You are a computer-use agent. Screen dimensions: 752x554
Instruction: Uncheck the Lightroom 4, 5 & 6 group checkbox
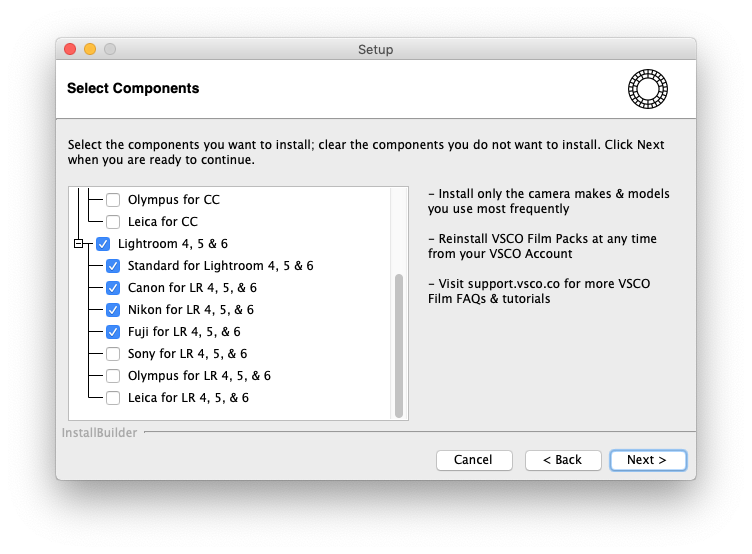(x=103, y=243)
